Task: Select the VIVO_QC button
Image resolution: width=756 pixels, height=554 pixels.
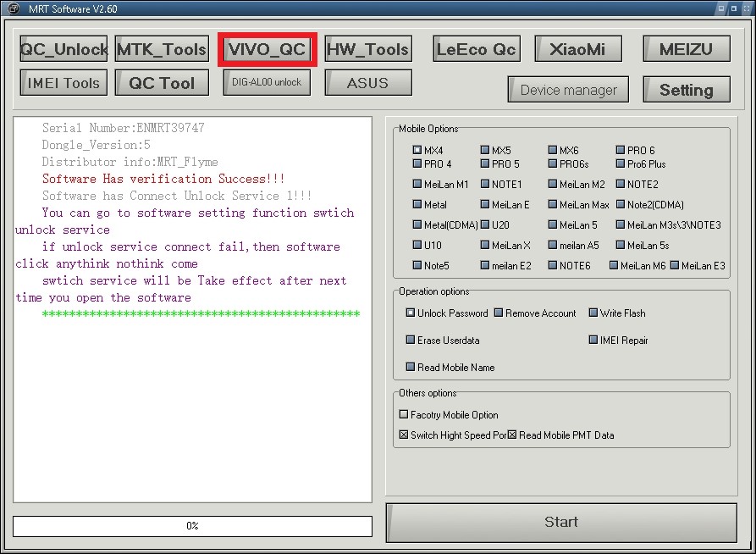Action: [x=268, y=49]
